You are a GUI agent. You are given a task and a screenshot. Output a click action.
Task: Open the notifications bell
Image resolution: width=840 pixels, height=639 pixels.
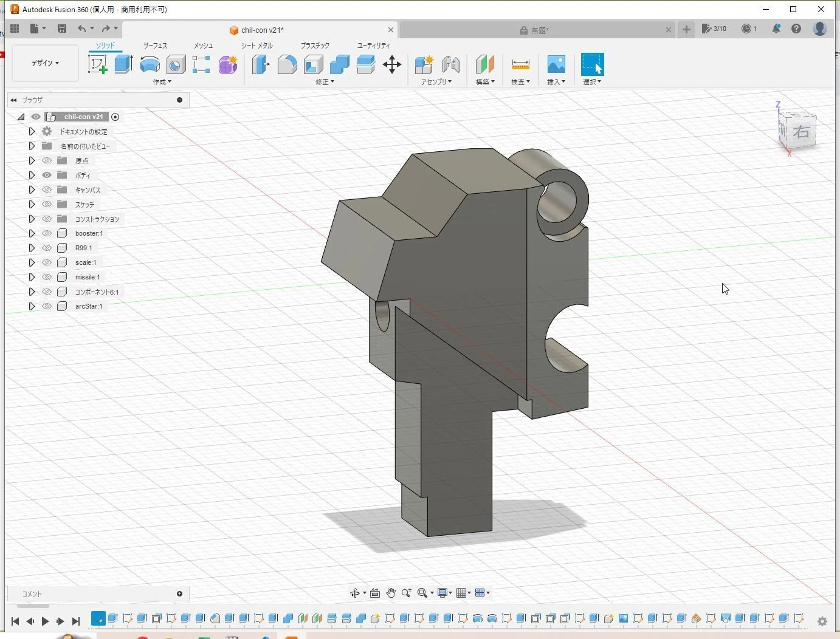776,29
